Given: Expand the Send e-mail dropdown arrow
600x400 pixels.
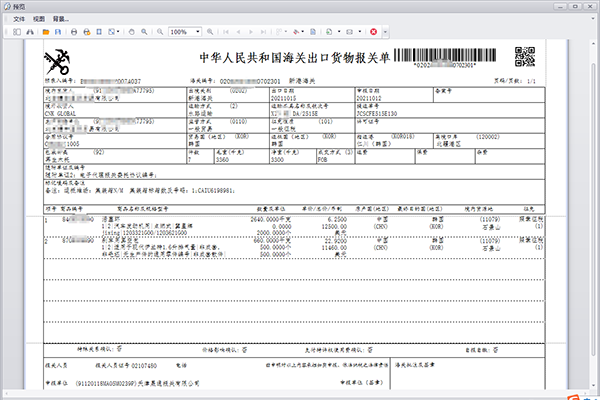Looking at the screenshot, I should [360, 32].
